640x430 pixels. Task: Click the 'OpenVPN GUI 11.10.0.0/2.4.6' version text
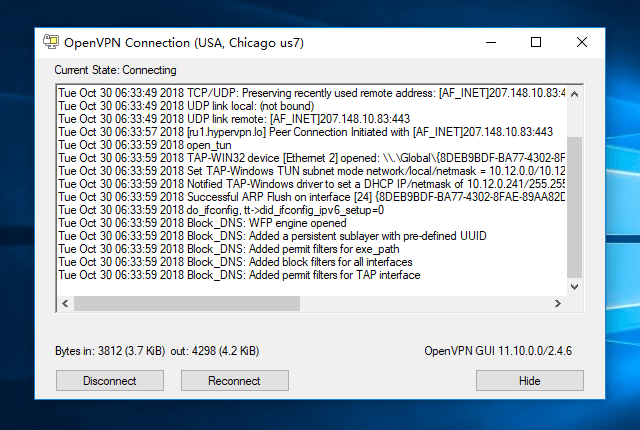[x=498, y=351]
